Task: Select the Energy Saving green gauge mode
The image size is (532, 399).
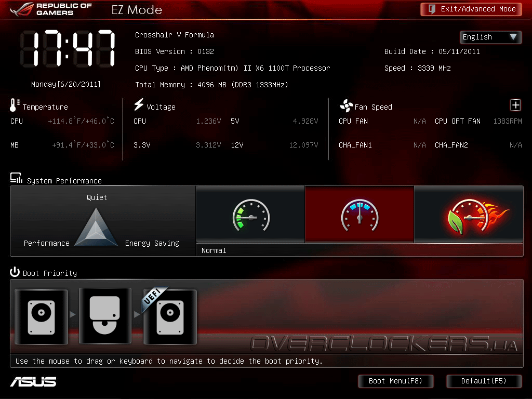Action: [251, 215]
